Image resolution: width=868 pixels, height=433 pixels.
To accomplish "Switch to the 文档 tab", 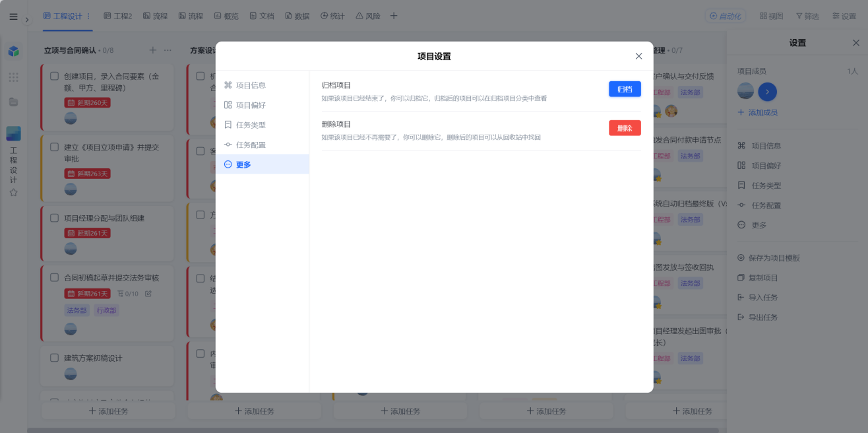I will 262,16.
